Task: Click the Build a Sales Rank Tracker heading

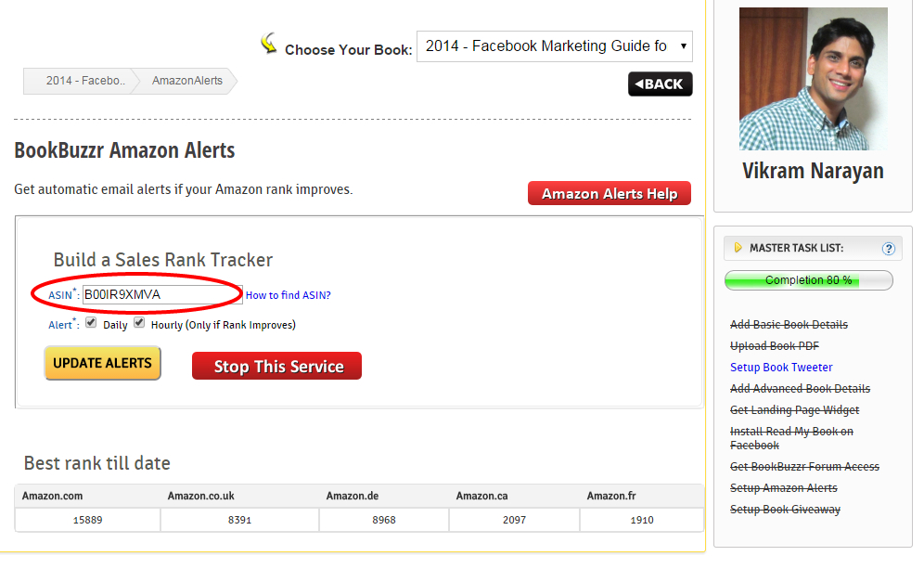Action: point(163,260)
